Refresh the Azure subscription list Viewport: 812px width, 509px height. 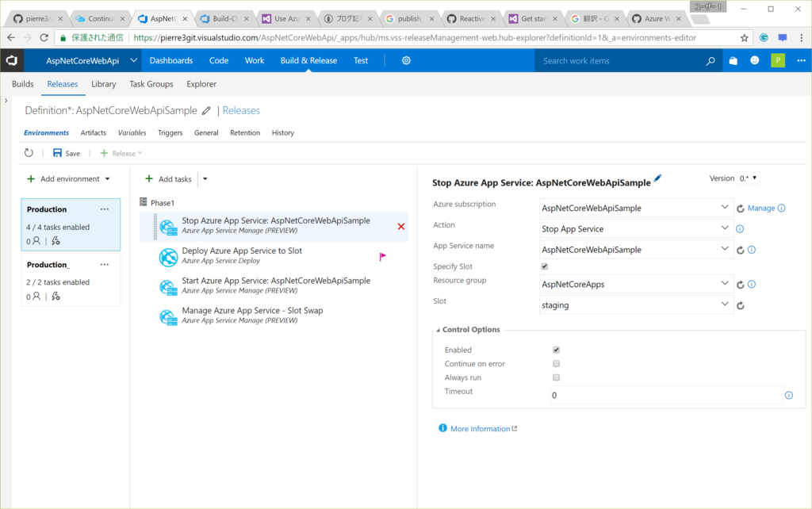(741, 209)
